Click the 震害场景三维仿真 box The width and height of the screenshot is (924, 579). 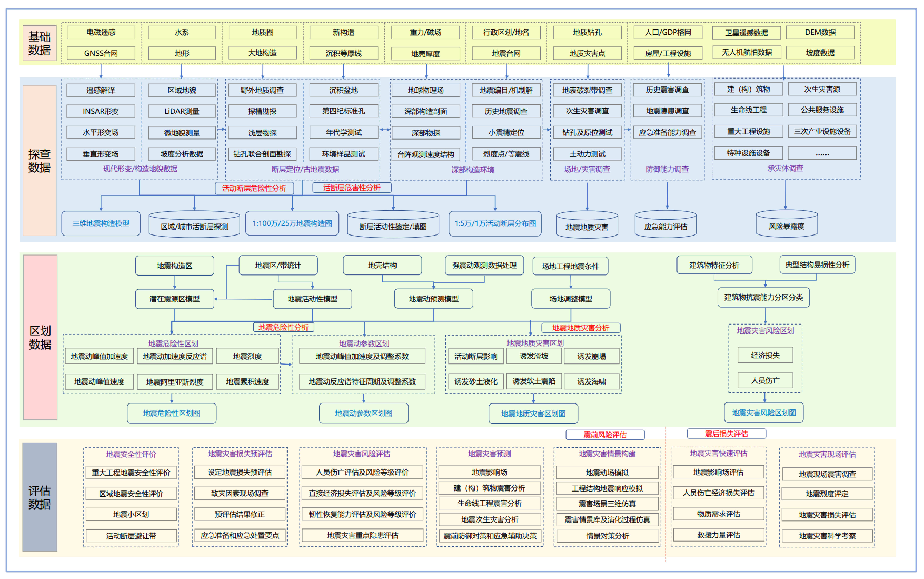coord(607,504)
